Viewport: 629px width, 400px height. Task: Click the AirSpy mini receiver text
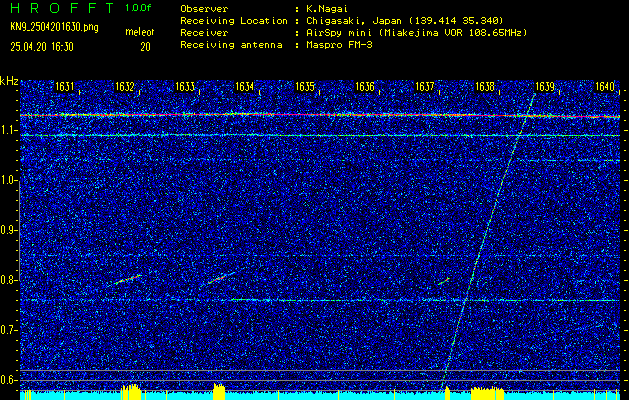pos(416,33)
